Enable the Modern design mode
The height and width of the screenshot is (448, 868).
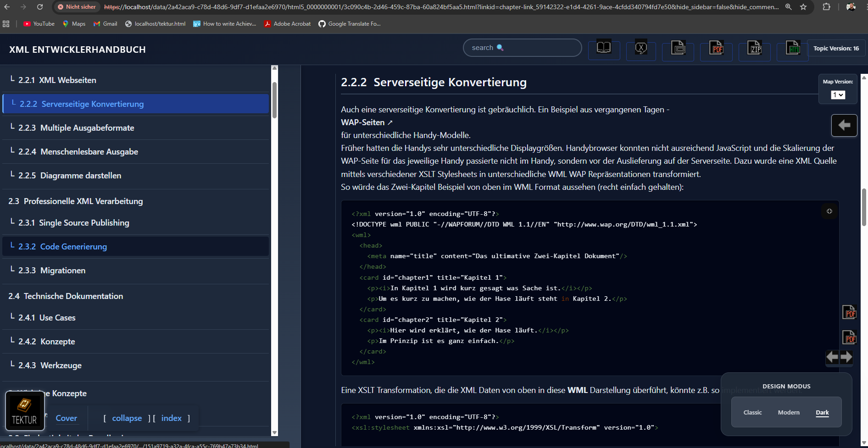click(789, 412)
